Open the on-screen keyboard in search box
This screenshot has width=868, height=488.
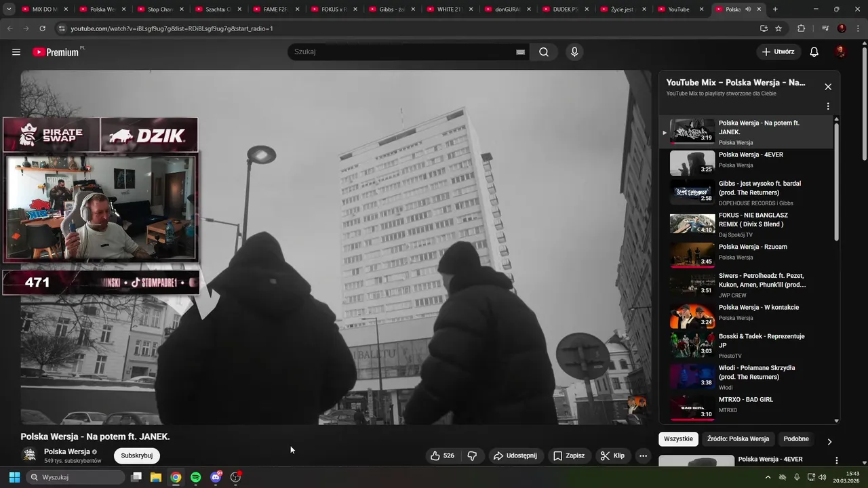(x=520, y=52)
